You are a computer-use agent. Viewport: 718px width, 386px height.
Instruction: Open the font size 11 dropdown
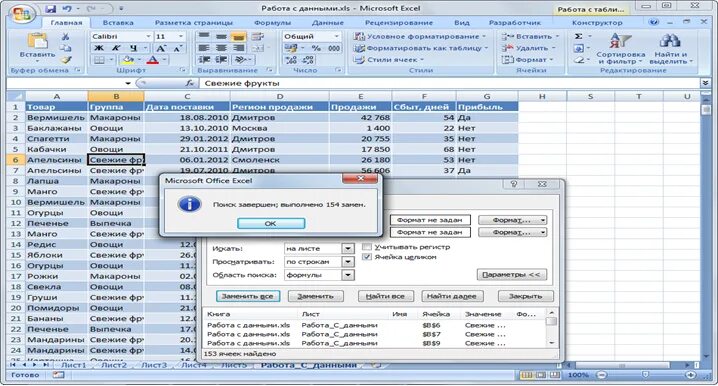(x=181, y=36)
